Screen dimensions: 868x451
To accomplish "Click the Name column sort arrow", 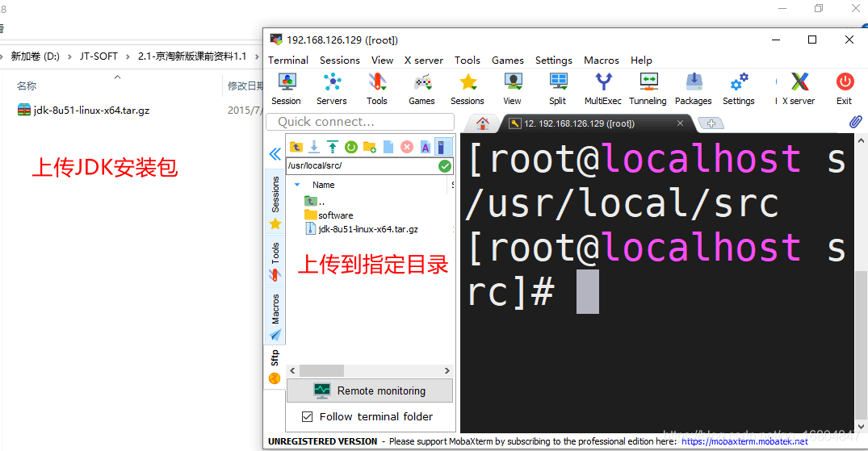I will pos(297,185).
